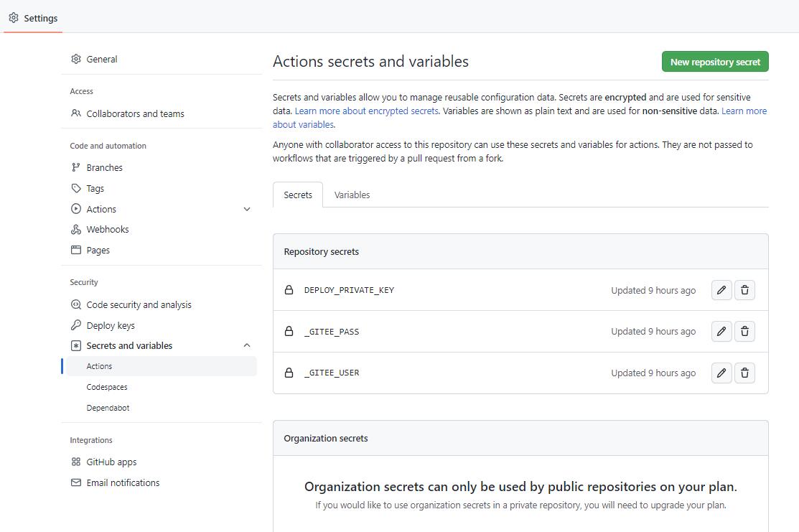Viewport: 799px width, 532px height.
Task: Edit the DEPLOY_PRIVATE_KEY secret pencil icon
Action: tap(721, 290)
